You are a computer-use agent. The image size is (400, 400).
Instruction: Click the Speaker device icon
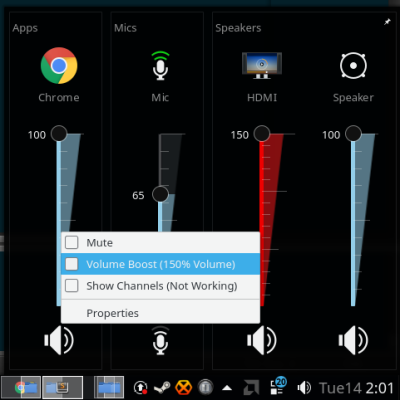353,65
